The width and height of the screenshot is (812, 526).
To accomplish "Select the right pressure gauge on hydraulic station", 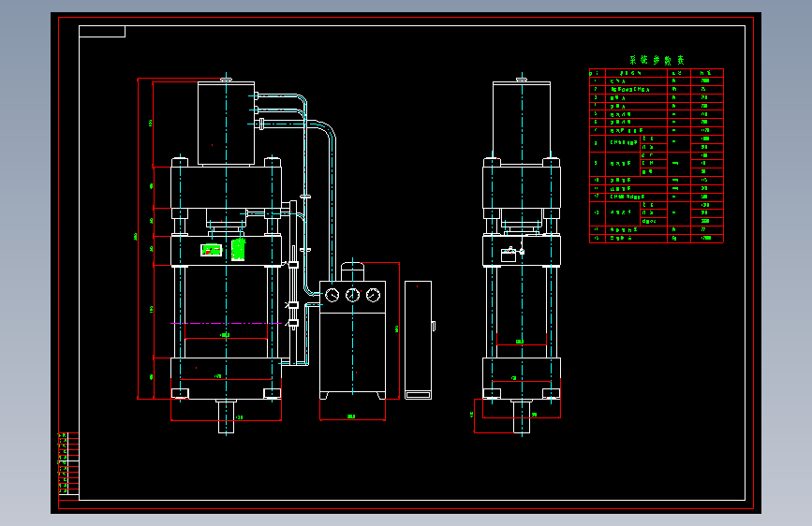I will point(374,296).
